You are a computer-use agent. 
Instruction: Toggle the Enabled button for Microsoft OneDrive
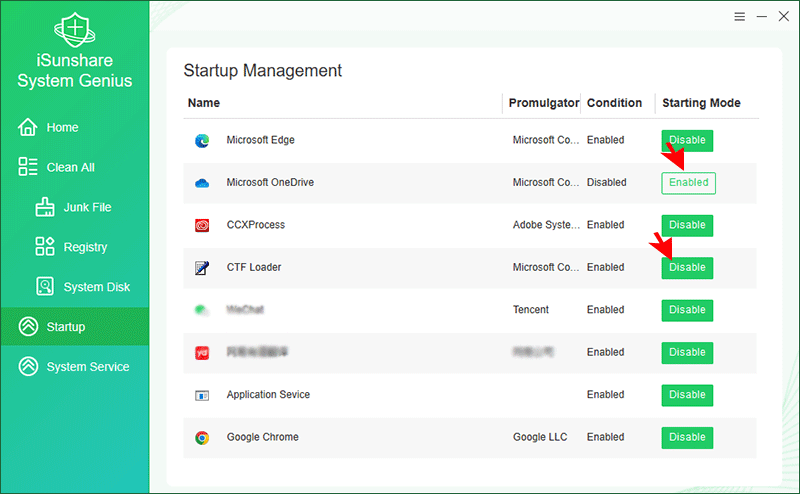coord(688,183)
